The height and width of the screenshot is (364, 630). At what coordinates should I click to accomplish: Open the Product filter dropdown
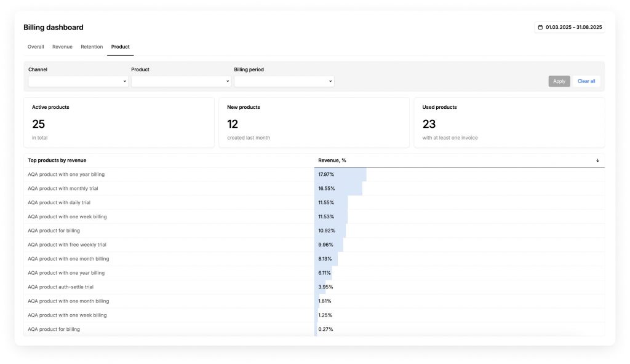tap(181, 81)
